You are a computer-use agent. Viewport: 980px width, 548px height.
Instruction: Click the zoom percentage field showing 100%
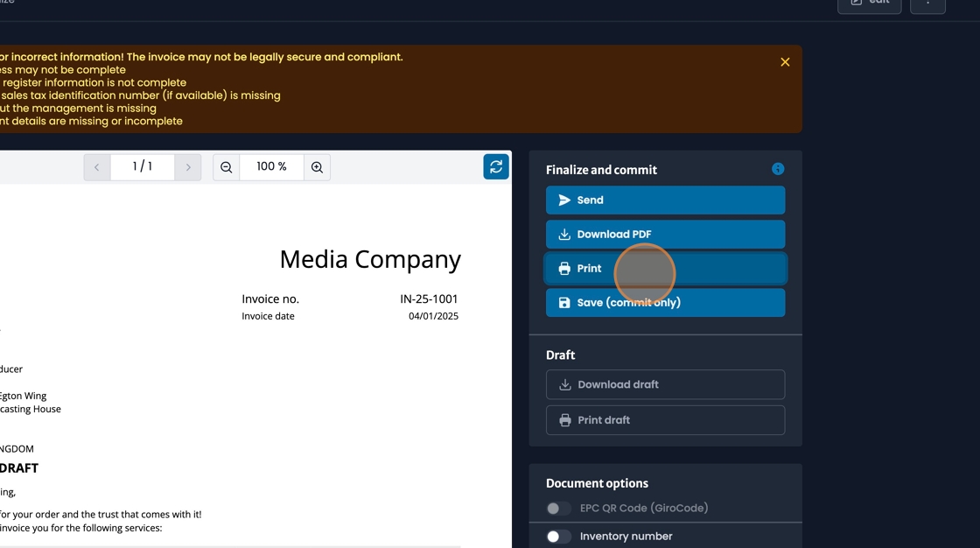(x=271, y=166)
